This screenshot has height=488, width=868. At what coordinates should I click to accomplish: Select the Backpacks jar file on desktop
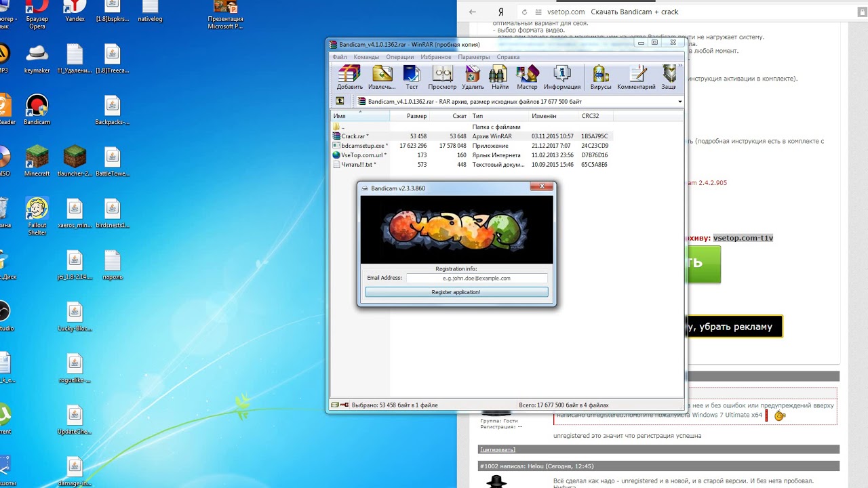pyautogui.click(x=113, y=110)
